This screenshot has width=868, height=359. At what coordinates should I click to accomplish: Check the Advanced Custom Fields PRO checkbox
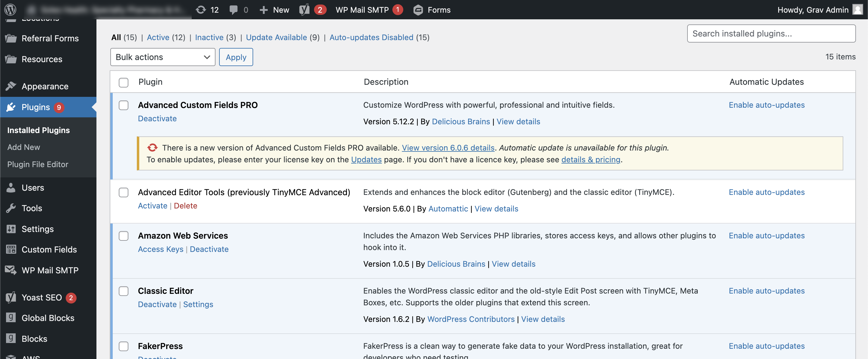coord(123,105)
